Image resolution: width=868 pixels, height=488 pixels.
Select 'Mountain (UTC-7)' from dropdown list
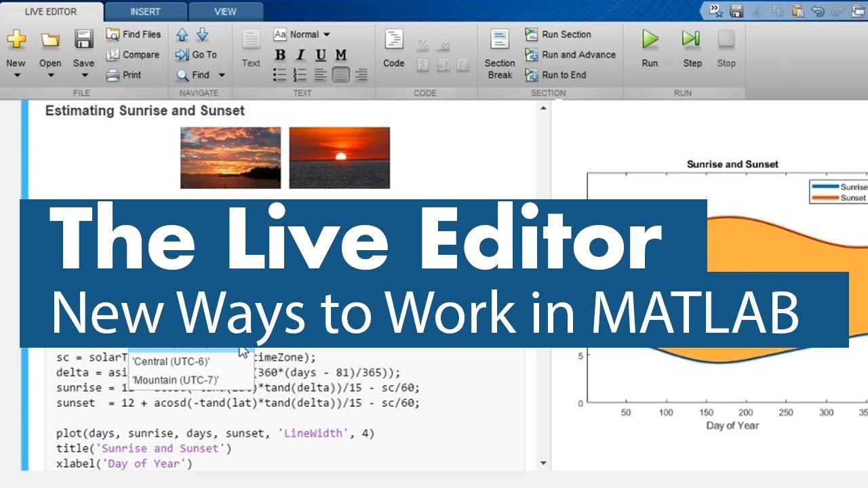pyautogui.click(x=175, y=380)
